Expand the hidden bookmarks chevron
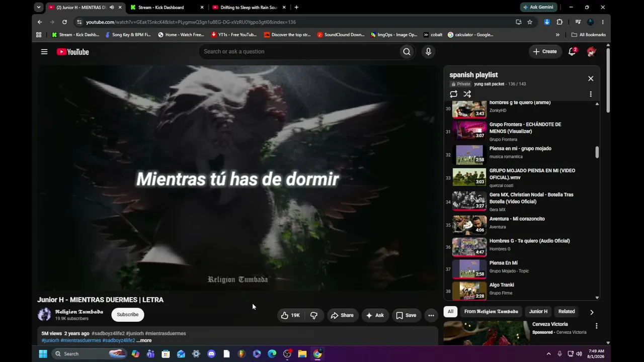The width and height of the screenshot is (644, 362). (x=557, y=35)
